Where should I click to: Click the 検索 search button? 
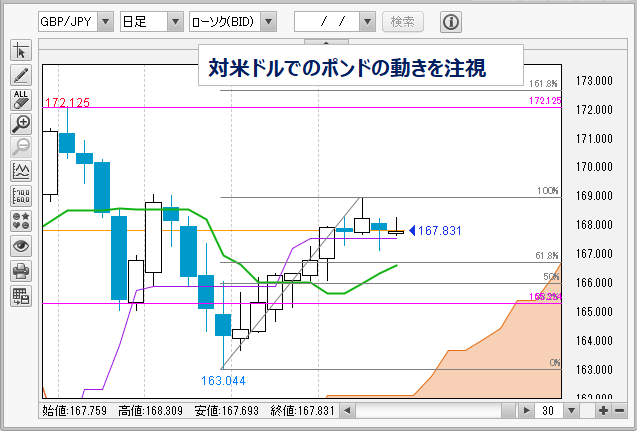pyautogui.click(x=403, y=22)
